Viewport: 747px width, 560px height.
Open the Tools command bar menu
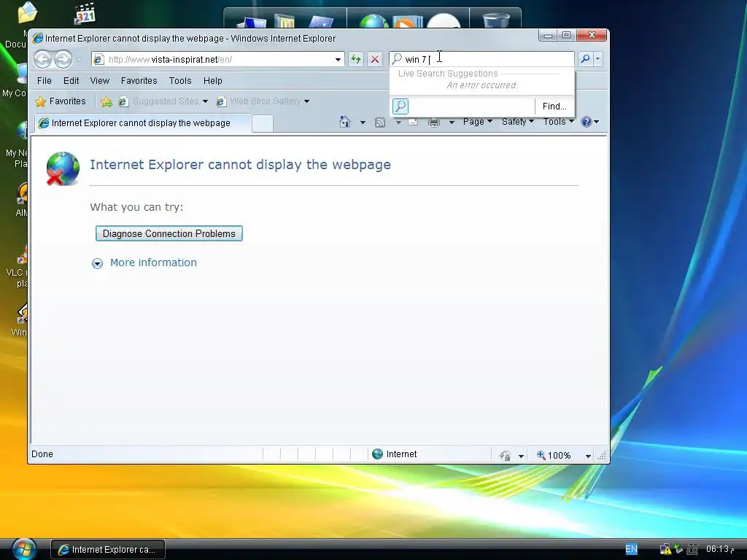click(558, 122)
